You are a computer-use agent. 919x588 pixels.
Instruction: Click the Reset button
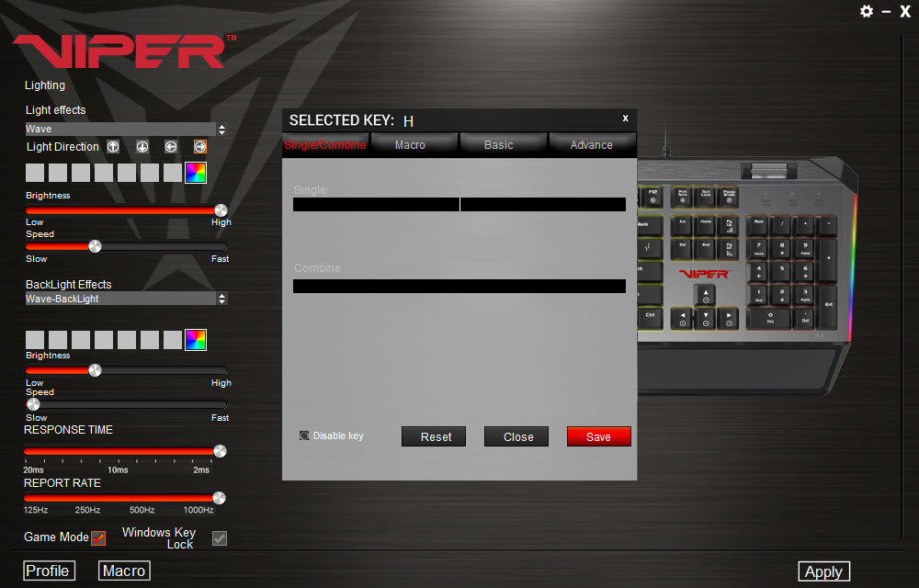[434, 436]
